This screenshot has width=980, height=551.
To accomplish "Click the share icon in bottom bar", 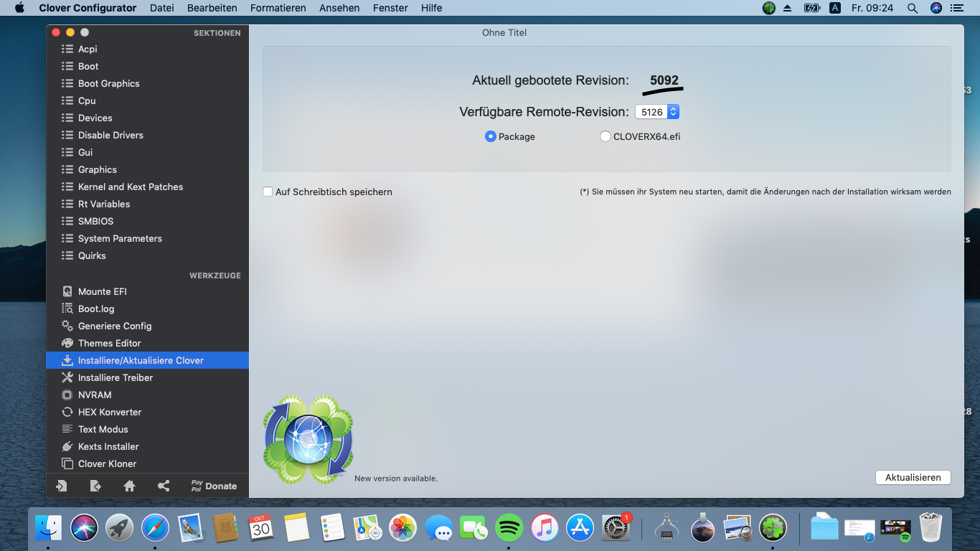I will click(x=164, y=486).
